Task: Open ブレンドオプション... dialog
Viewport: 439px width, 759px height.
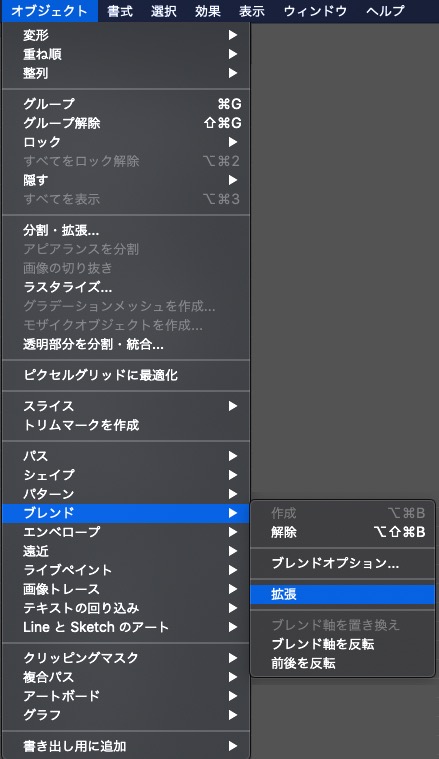Action: click(x=342, y=563)
